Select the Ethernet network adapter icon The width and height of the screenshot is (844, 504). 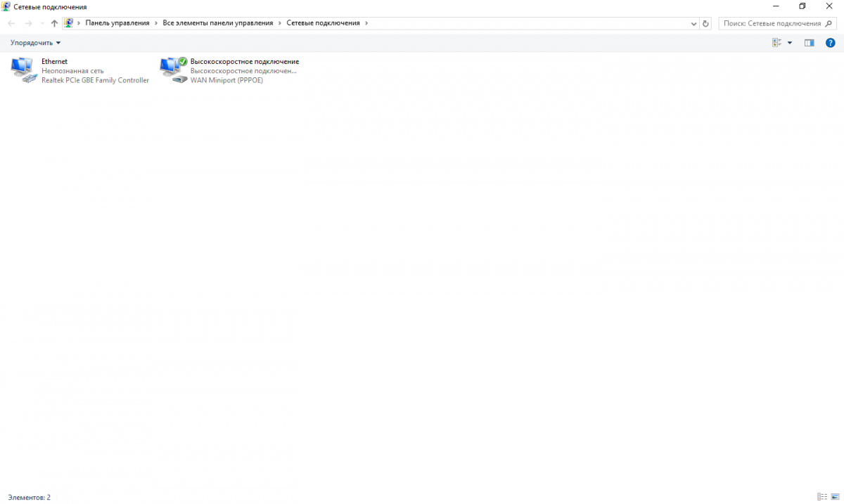(24, 70)
